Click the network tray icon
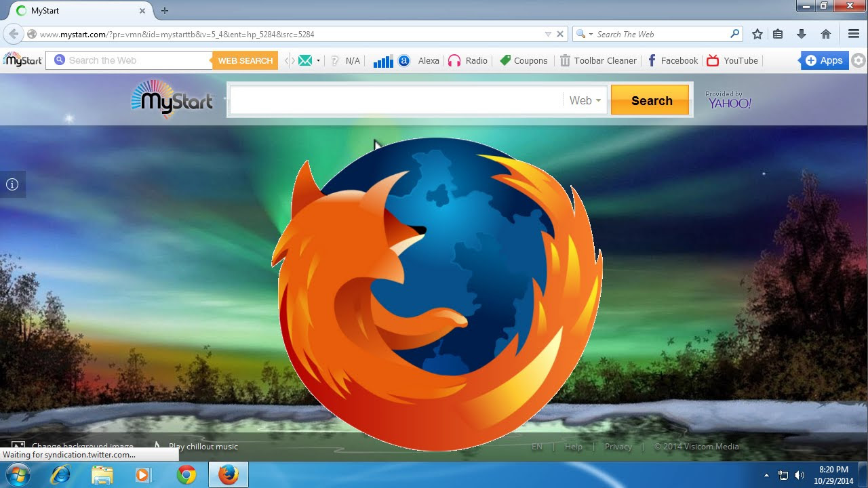The height and width of the screenshot is (488, 868). [783, 475]
